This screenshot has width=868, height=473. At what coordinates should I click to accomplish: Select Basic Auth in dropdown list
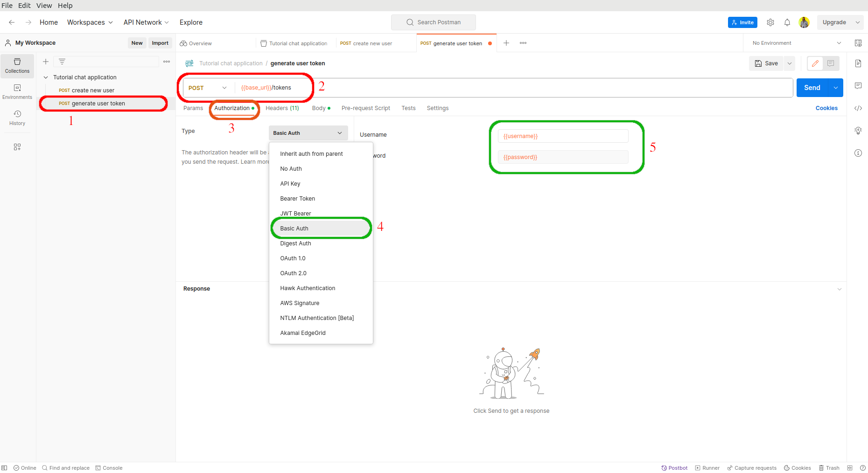point(321,229)
